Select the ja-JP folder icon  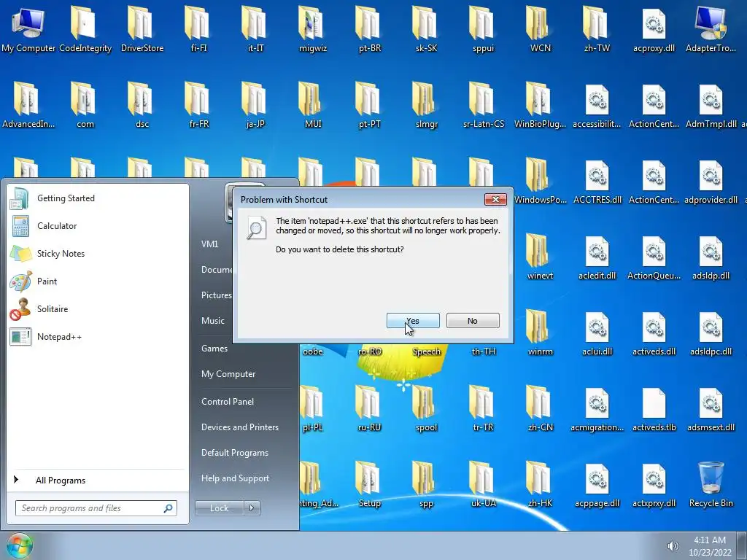(x=255, y=105)
